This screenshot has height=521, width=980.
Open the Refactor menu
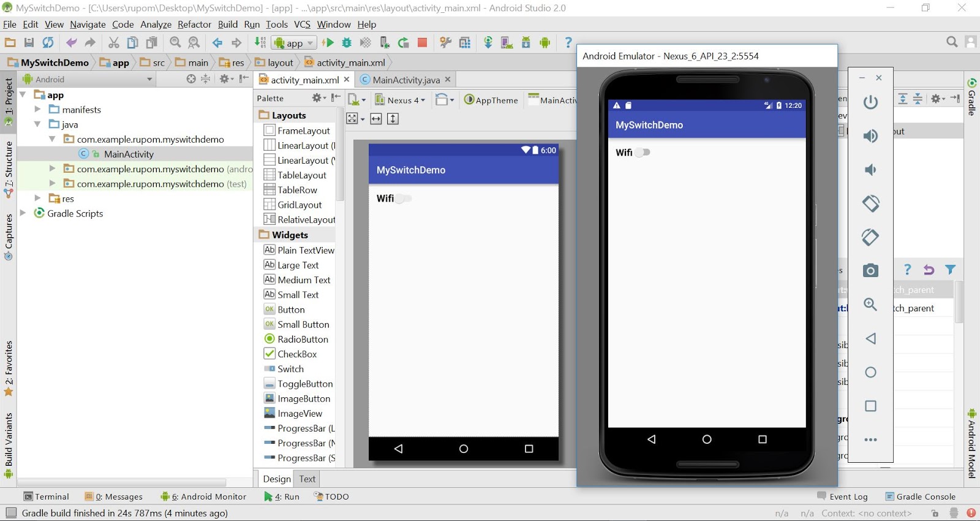pyautogui.click(x=194, y=25)
